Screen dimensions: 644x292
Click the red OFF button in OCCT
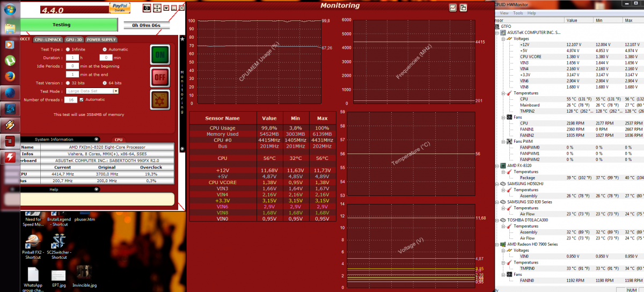click(160, 77)
